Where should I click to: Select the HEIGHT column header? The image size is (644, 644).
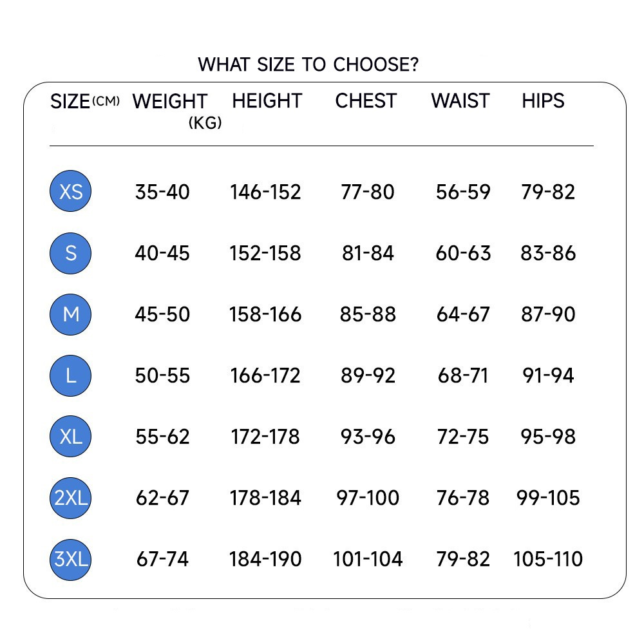pos(267,101)
